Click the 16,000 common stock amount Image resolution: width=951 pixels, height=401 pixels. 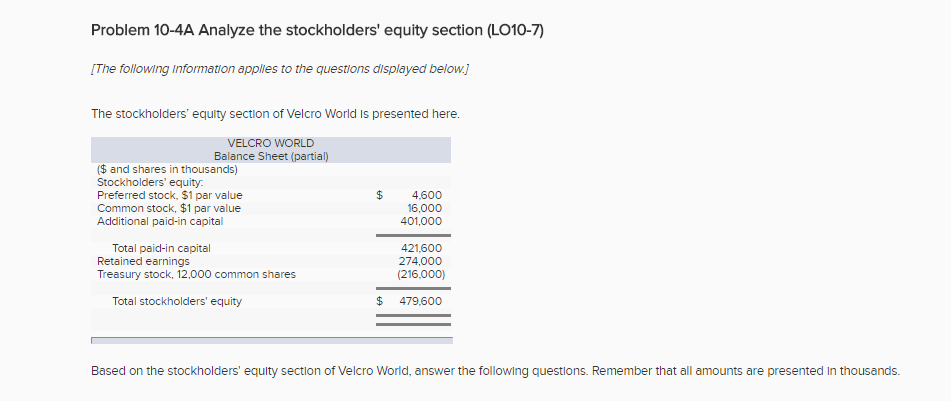(x=424, y=208)
